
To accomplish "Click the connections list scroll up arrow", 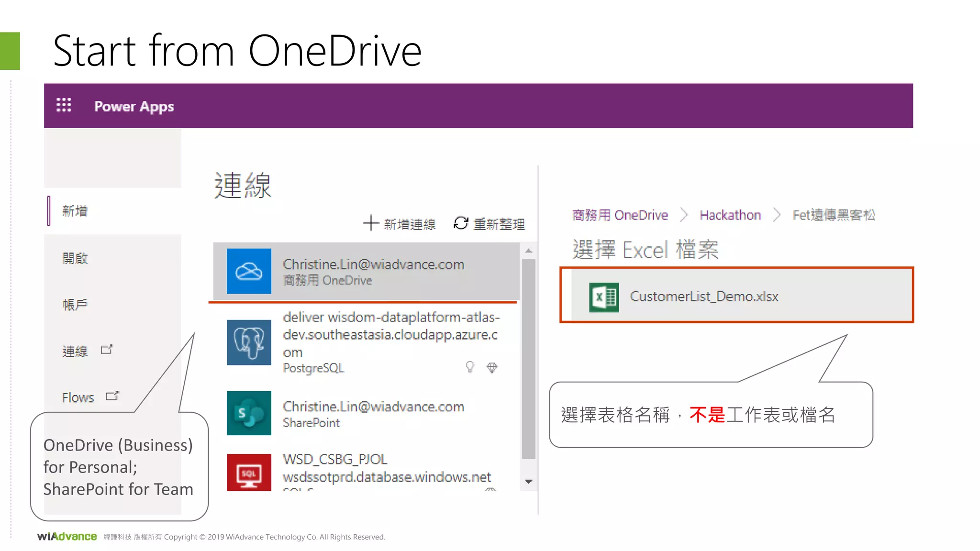I will pyautogui.click(x=529, y=251).
